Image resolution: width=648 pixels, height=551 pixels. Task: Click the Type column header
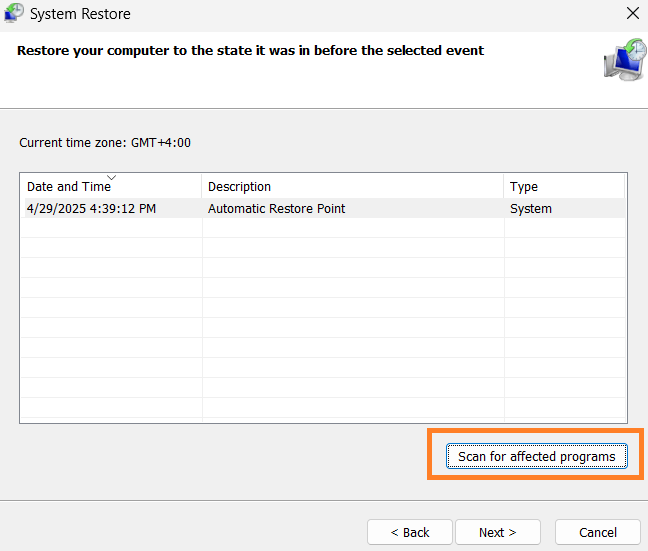523,187
